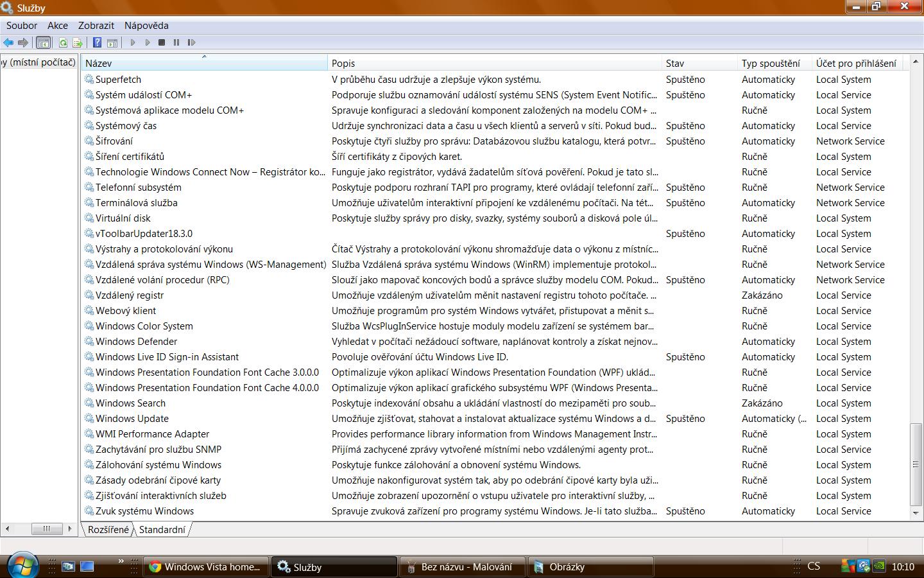924x578 pixels.
Task: Select the Windows Update service row
Action: 132,419
